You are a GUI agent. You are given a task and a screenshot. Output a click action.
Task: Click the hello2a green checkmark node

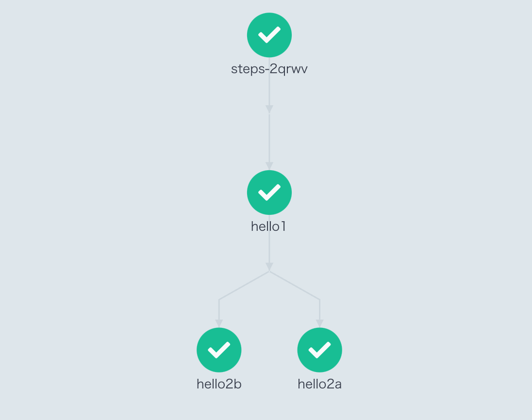pos(319,350)
